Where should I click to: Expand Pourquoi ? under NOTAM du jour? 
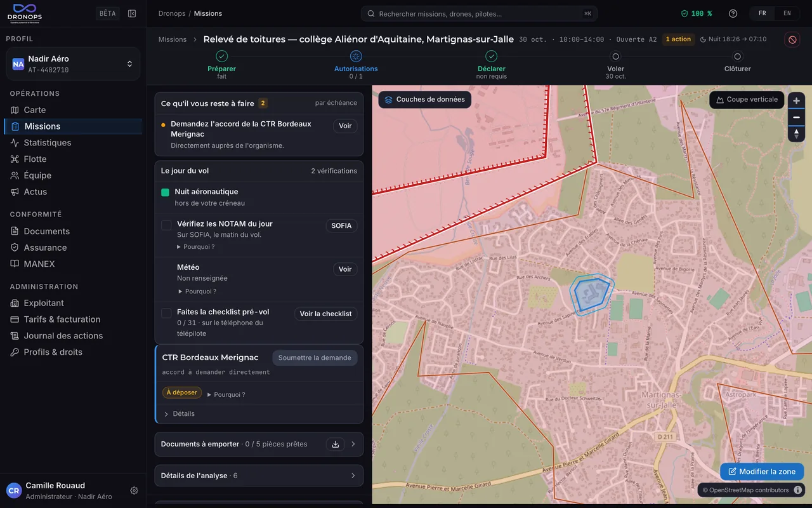click(195, 247)
